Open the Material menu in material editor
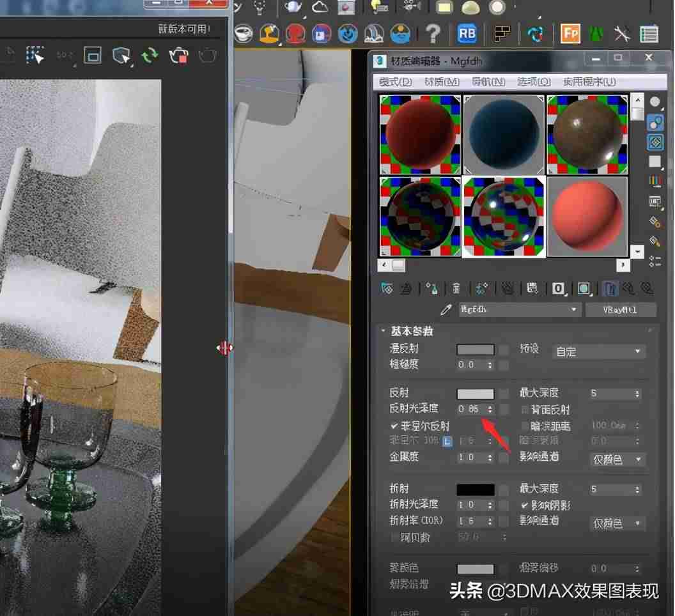 (x=442, y=82)
